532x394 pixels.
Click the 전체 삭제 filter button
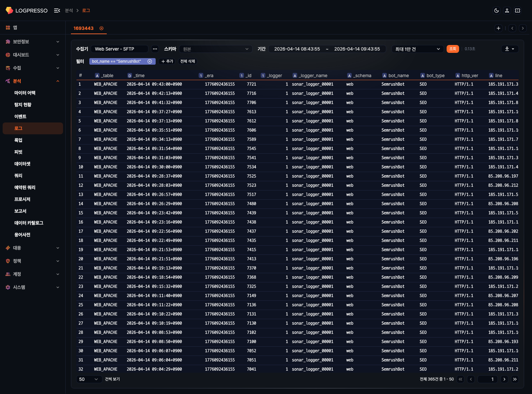click(188, 61)
